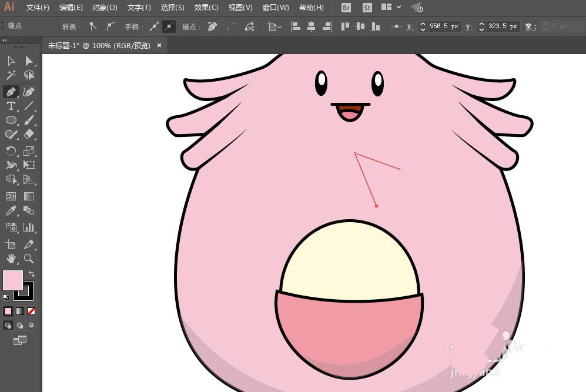The width and height of the screenshot is (586, 392).
Task: Switch to the Curvature tool
Action: click(29, 92)
